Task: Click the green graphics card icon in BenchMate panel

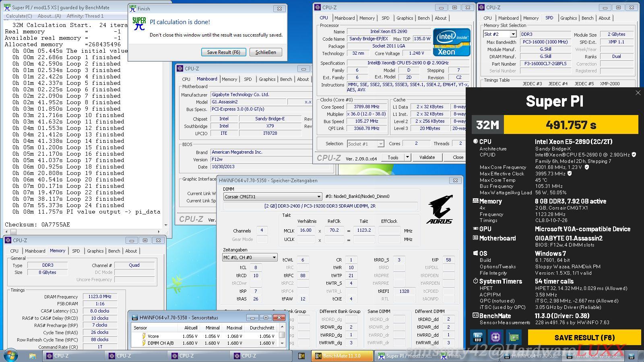Action: tap(514, 337)
